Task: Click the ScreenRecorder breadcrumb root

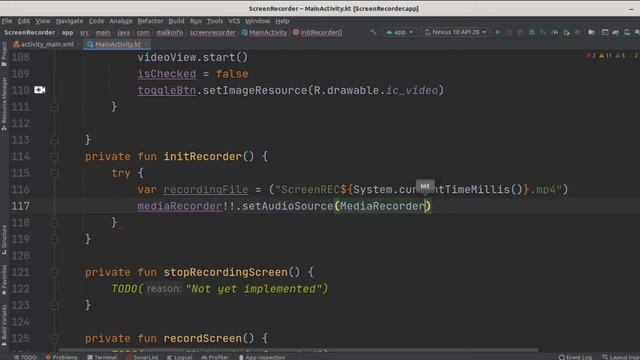Action: (x=29, y=32)
